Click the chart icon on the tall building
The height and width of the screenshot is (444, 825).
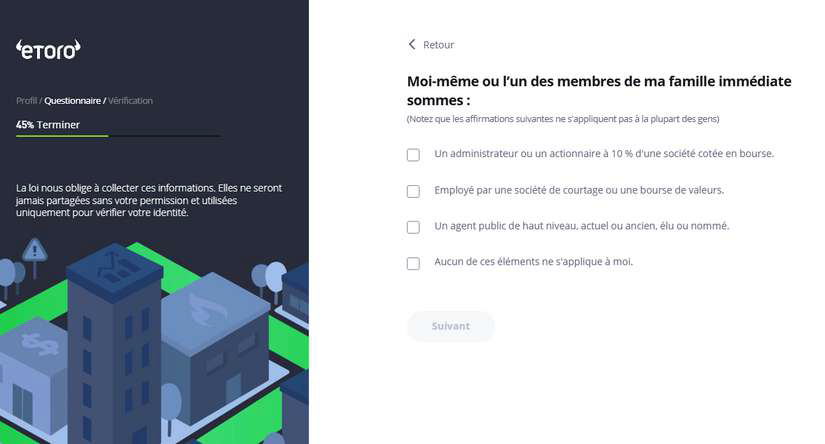point(114,266)
